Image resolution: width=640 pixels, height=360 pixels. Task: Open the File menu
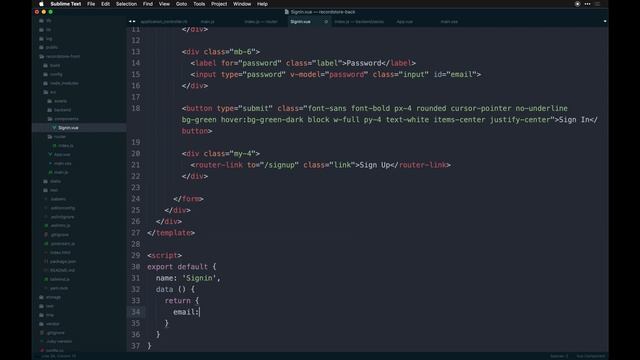[91, 4]
